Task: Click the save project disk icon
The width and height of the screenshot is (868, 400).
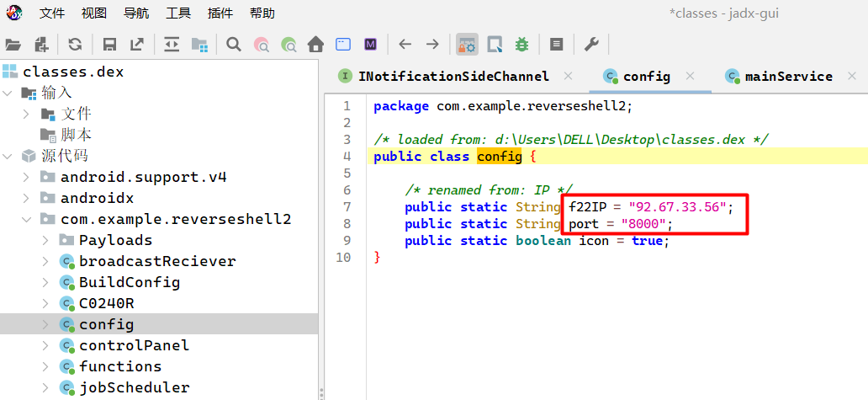Action: [109, 45]
